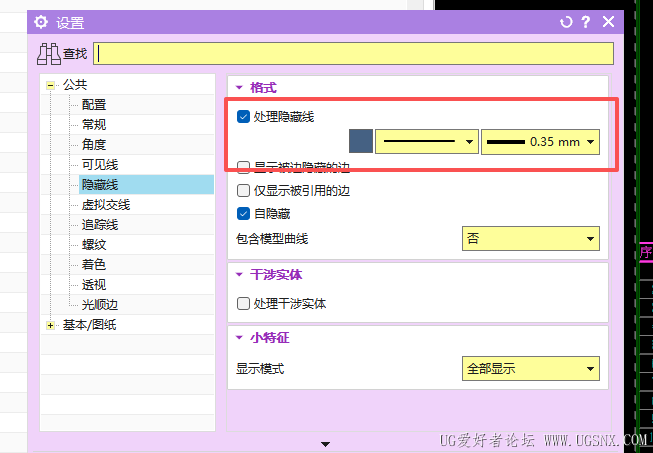This screenshot has width=653, height=453.
Task: Select 配置 in the settings tree
Action: point(94,105)
